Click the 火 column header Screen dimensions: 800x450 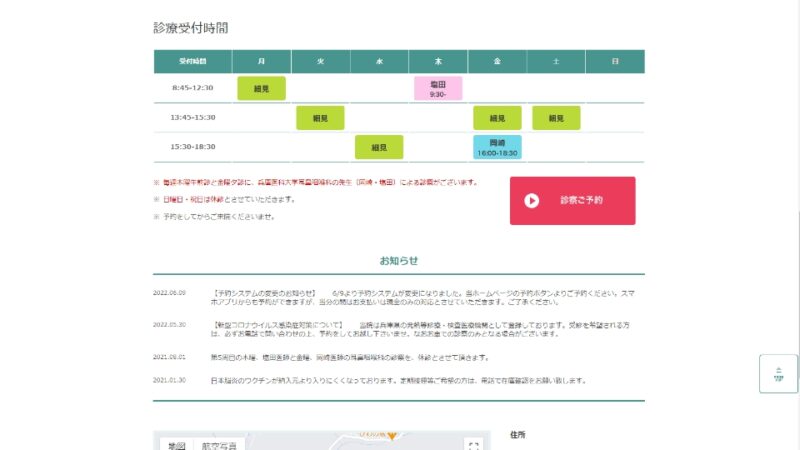tap(320, 61)
